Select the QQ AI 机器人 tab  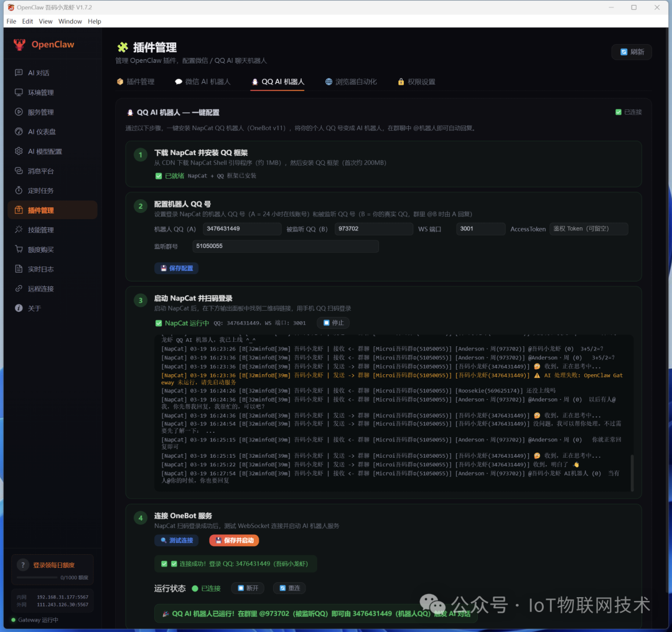pyautogui.click(x=278, y=82)
